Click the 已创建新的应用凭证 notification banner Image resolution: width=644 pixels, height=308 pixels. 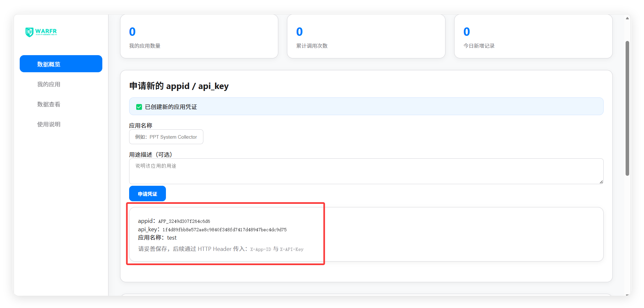366,106
